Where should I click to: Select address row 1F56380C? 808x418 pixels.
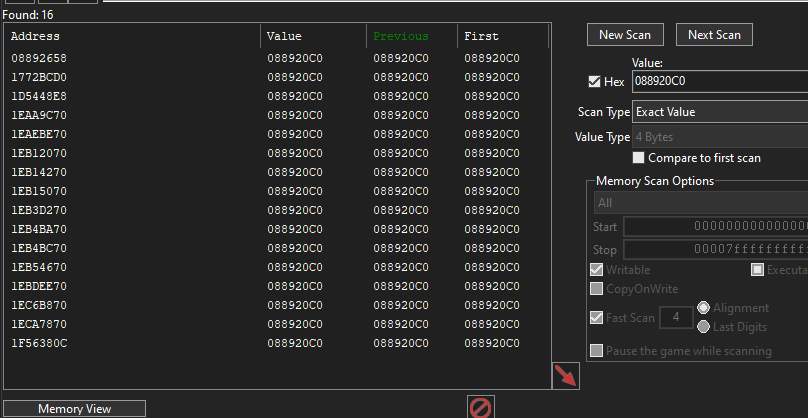(x=277, y=343)
